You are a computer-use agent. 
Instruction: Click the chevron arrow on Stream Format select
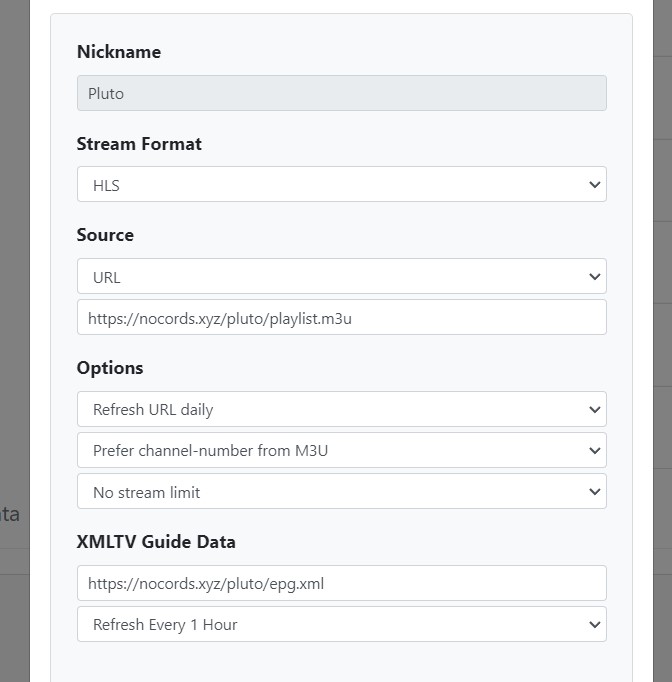click(x=594, y=185)
